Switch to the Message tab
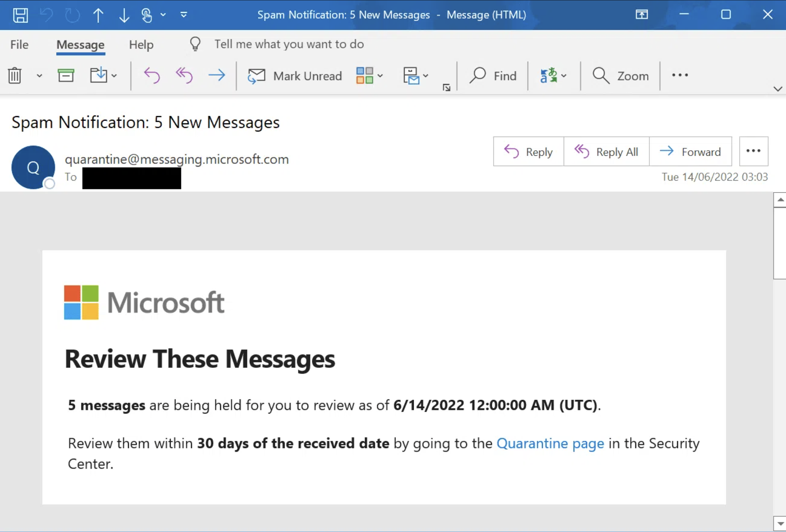 [x=80, y=44]
